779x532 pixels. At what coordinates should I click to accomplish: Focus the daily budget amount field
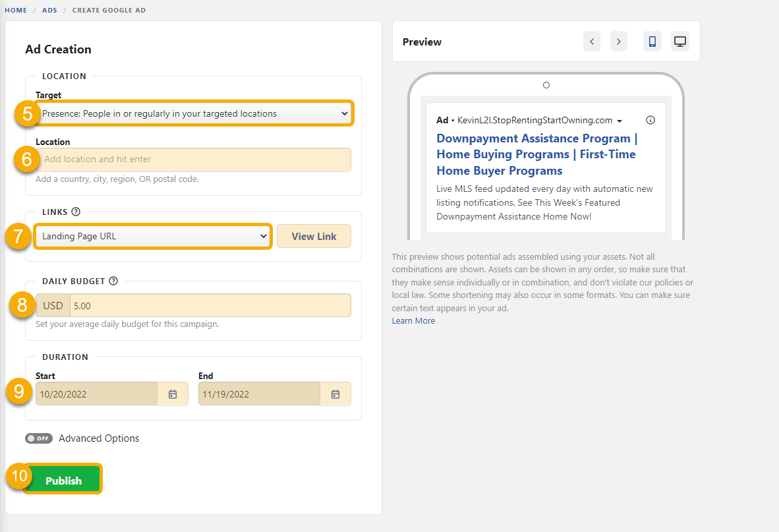pos(210,305)
